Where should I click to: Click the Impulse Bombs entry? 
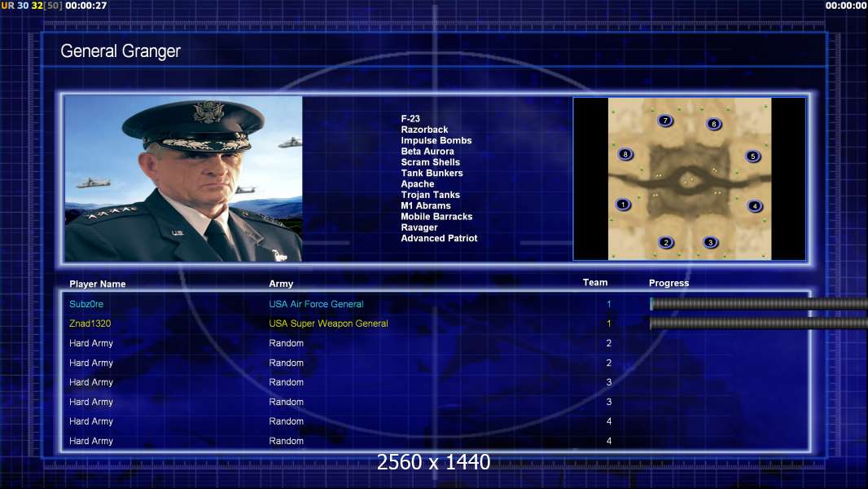tap(436, 140)
